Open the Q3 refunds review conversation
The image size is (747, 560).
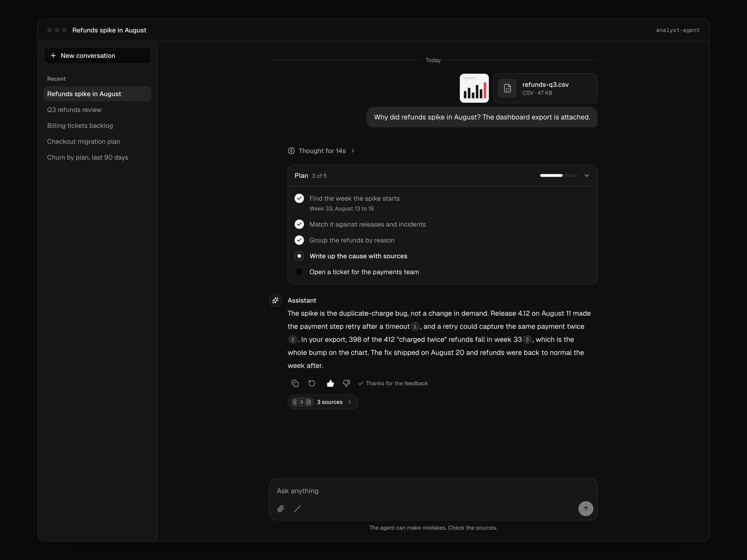coord(97,110)
